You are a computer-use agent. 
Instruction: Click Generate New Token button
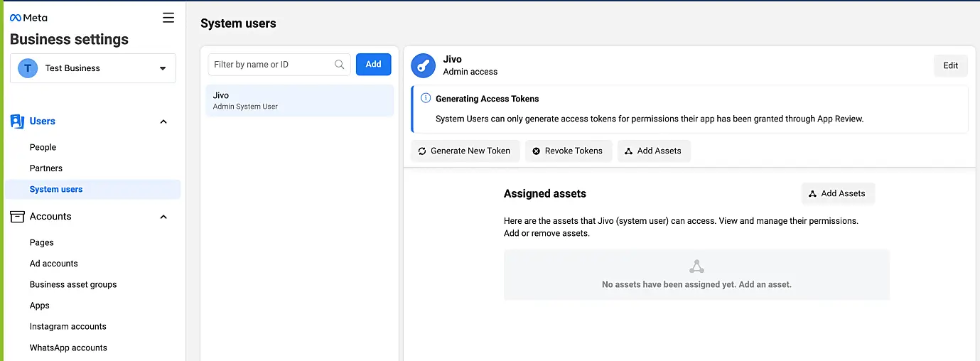coord(465,151)
